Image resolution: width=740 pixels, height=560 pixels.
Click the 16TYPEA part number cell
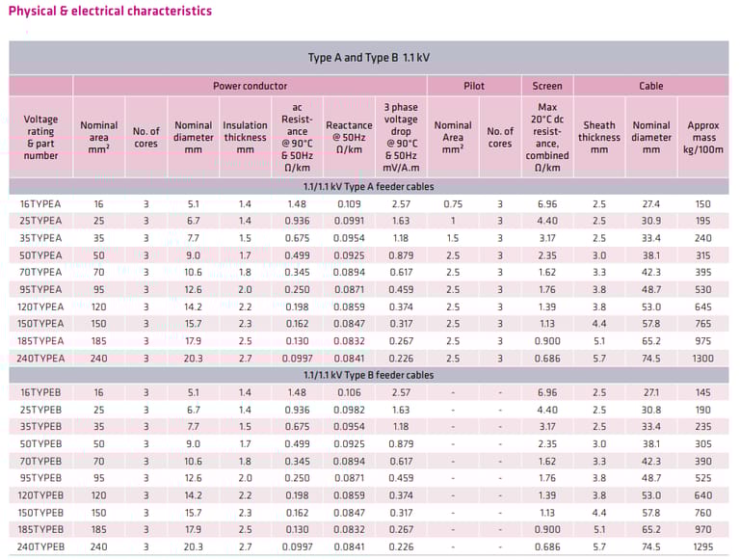point(40,204)
